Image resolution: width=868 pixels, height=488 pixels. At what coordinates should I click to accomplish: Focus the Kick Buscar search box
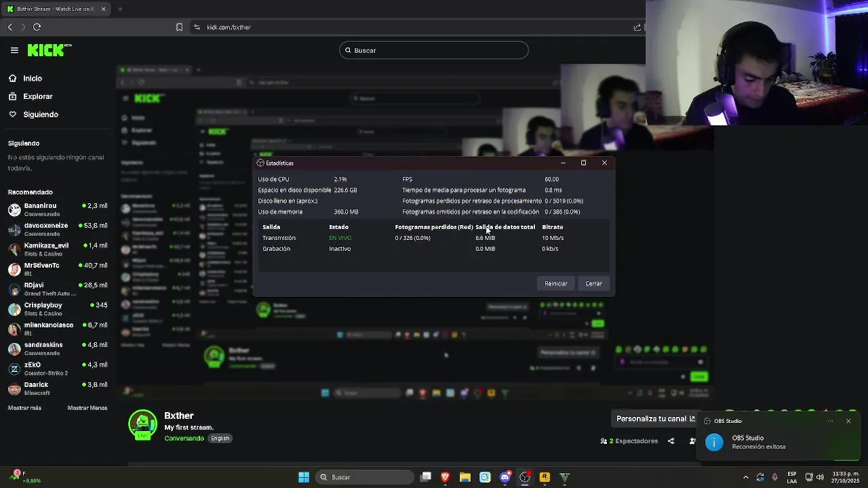pos(434,50)
